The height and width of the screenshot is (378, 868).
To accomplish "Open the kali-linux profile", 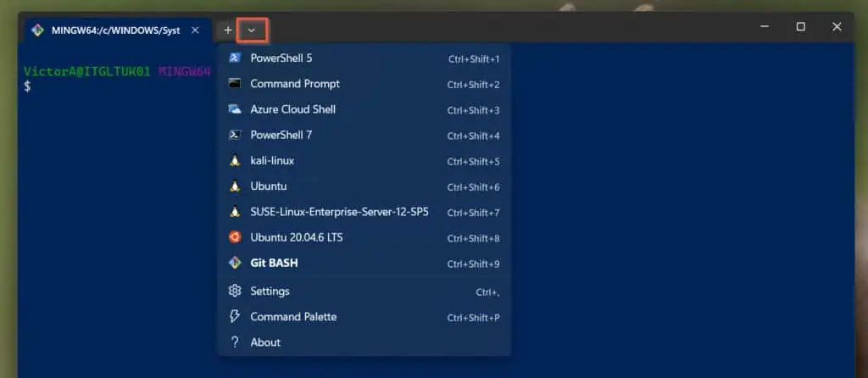I will pyautogui.click(x=364, y=160).
